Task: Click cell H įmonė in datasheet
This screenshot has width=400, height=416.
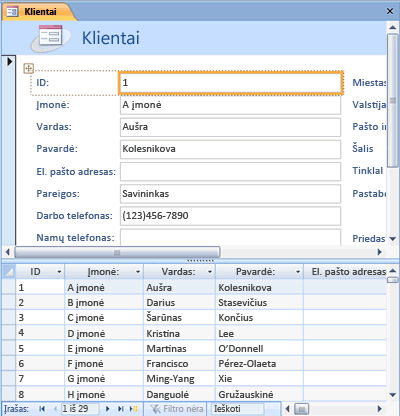Action: (x=104, y=394)
